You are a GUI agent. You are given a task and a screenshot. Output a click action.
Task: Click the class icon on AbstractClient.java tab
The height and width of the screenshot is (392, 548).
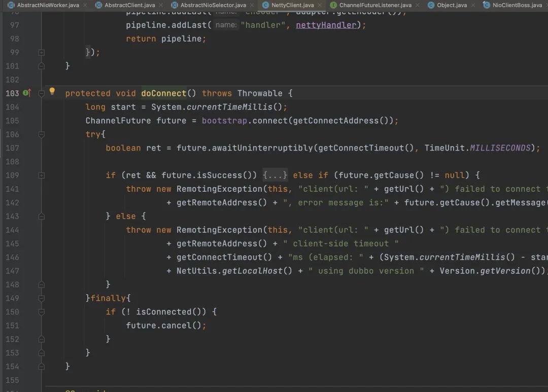coord(99,5)
